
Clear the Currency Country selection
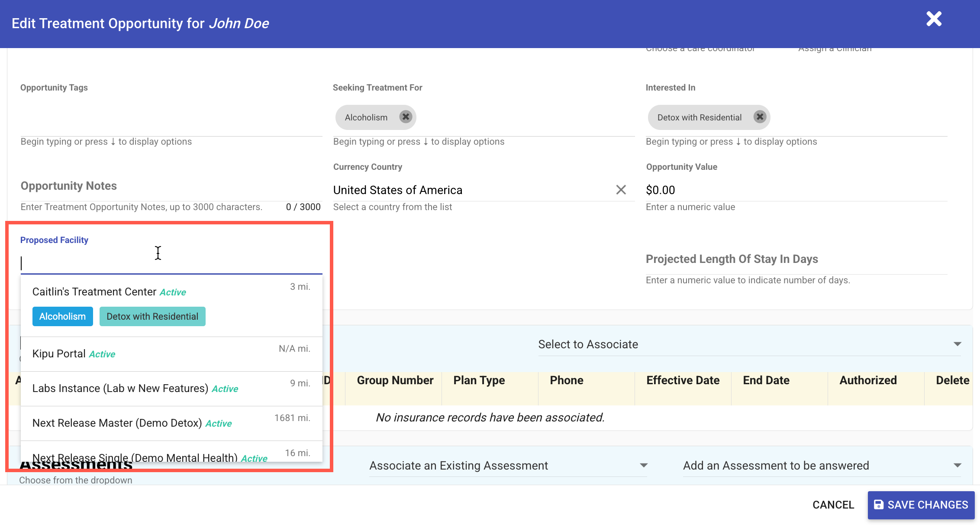(x=621, y=190)
